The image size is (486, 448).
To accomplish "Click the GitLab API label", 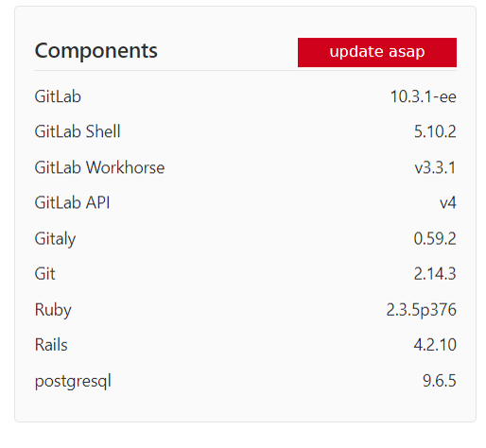I will click(72, 202).
